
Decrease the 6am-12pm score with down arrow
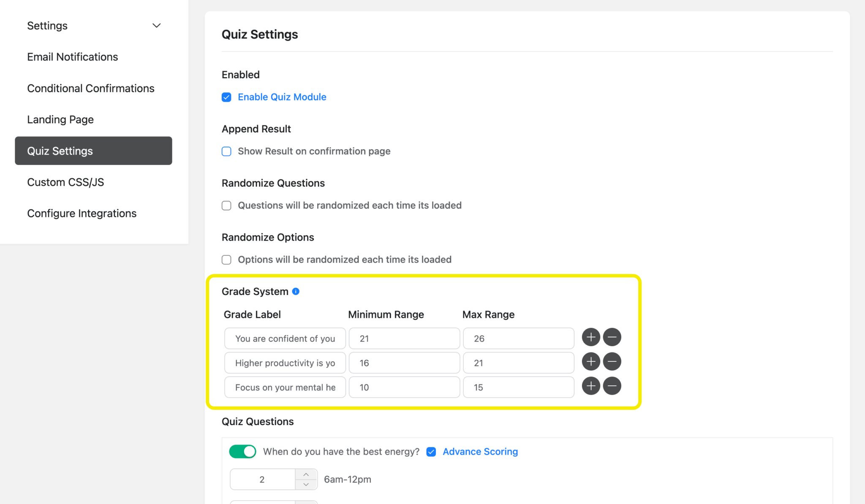(306, 485)
